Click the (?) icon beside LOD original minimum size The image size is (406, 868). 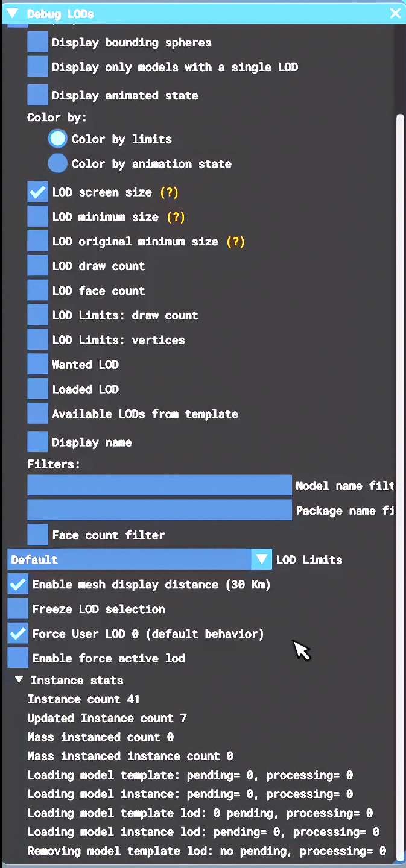point(235,242)
